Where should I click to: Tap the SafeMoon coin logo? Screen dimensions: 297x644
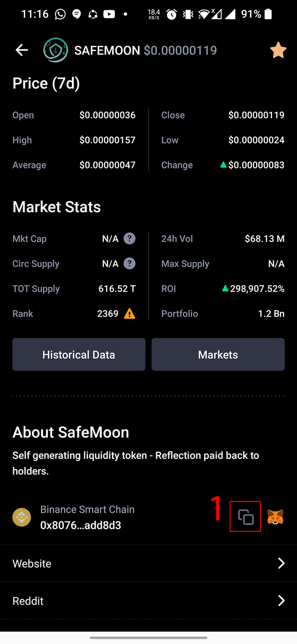pyautogui.click(x=56, y=50)
